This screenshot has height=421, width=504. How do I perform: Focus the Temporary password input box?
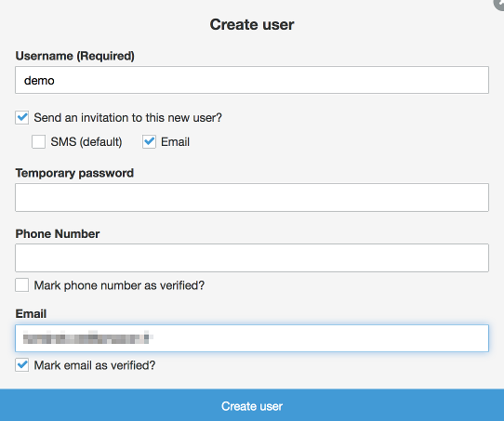[x=252, y=197]
